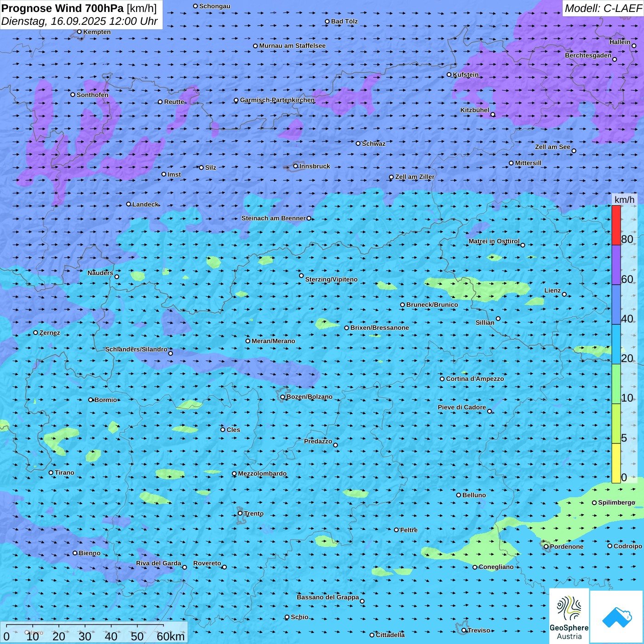644x644 pixels.
Task: Click the 'Bad Tölz' town label
Action: pyautogui.click(x=344, y=21)
